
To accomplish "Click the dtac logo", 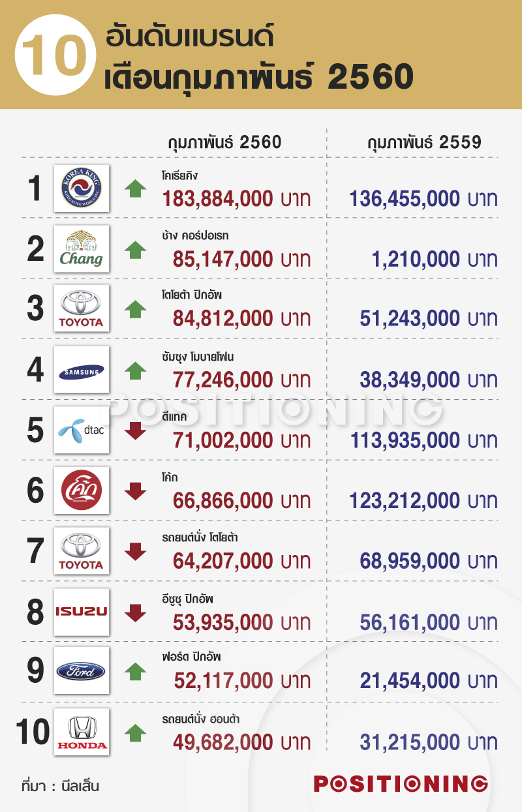I will point(82,430).
